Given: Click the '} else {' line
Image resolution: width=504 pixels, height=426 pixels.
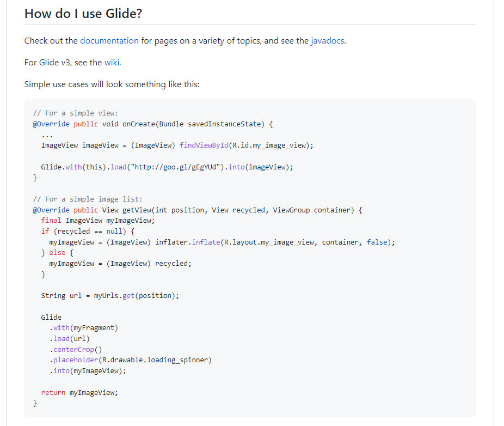Looking at the screenshot, I should pyautogui.click(x=57, y=253).
